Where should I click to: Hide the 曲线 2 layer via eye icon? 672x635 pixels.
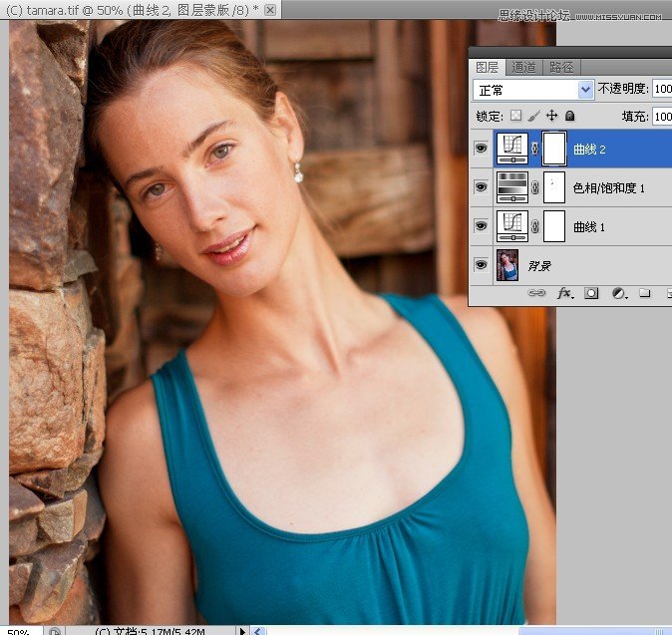pos(482,150)
